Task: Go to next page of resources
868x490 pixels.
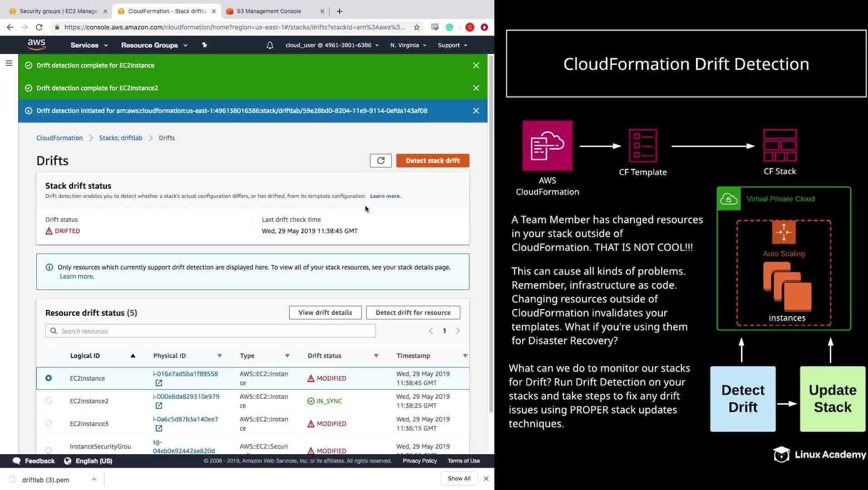Action: pos(458,331)
